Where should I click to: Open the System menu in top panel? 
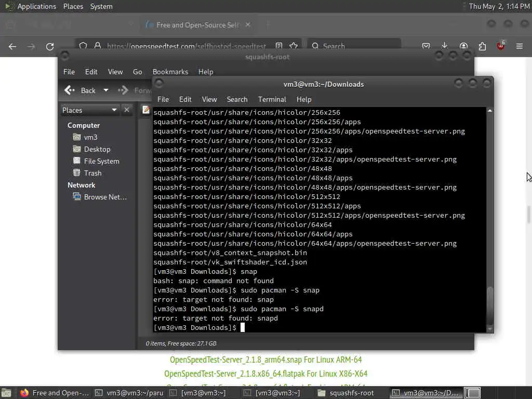coord(101,6)
